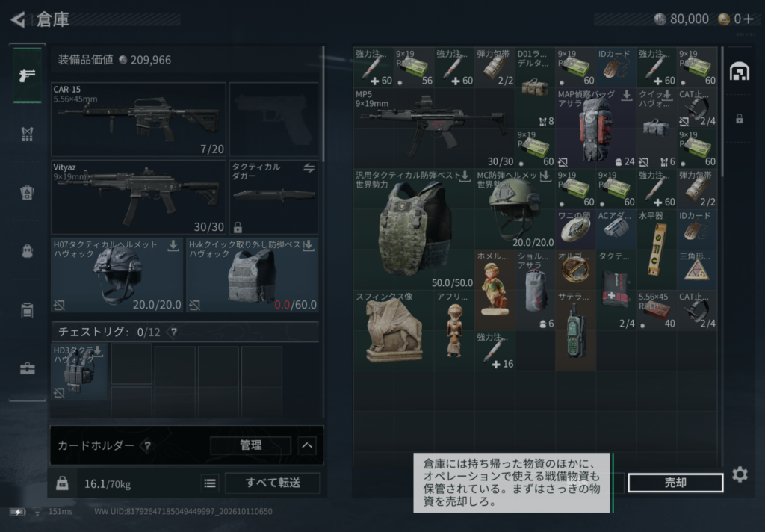Select the MP5 9×19mm in warehouse
This screenshot has width=765, height=532.
click(434, 128)
